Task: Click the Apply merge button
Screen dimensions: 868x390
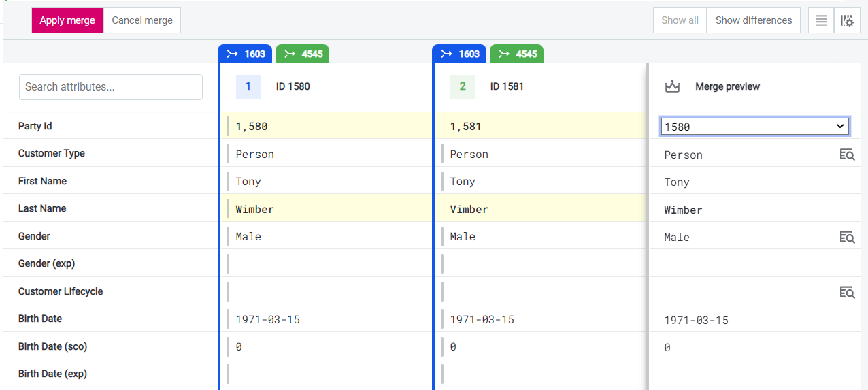Action: coord(67,20)
